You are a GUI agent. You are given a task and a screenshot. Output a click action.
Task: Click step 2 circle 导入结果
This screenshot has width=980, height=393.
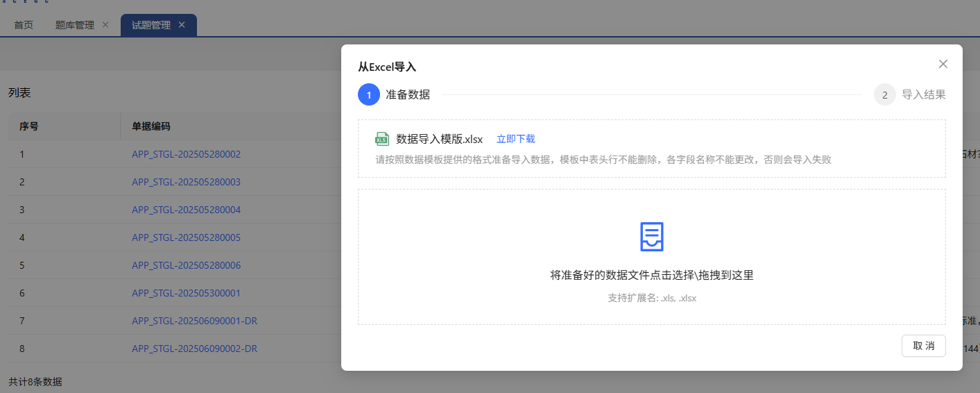click(x=884, y=94)
